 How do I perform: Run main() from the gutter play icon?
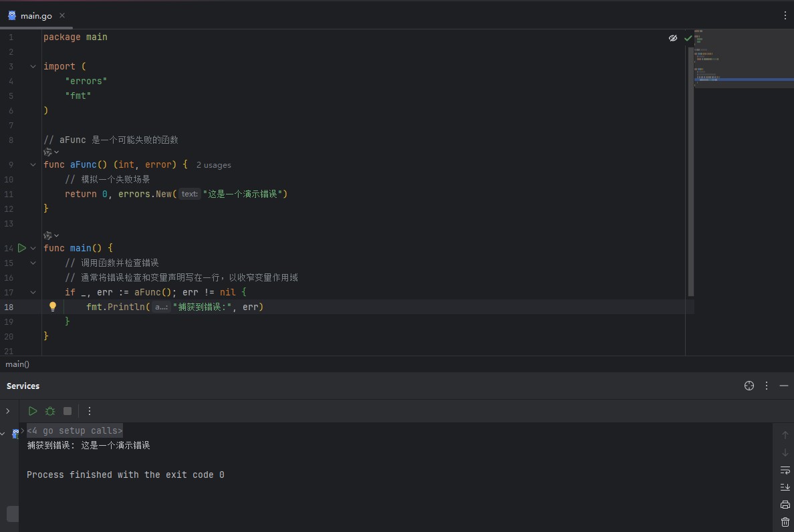(22, 248)
